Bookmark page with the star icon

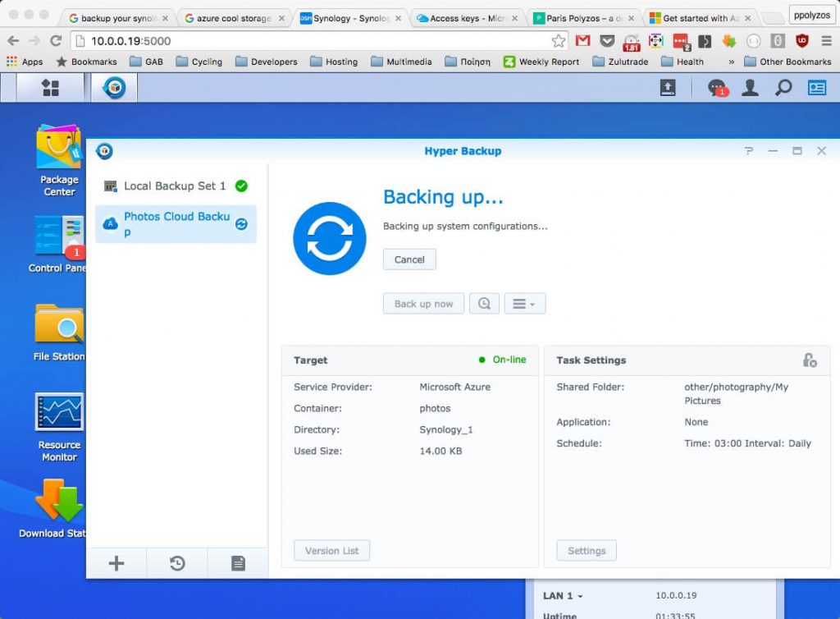click(x=558, y=41)
